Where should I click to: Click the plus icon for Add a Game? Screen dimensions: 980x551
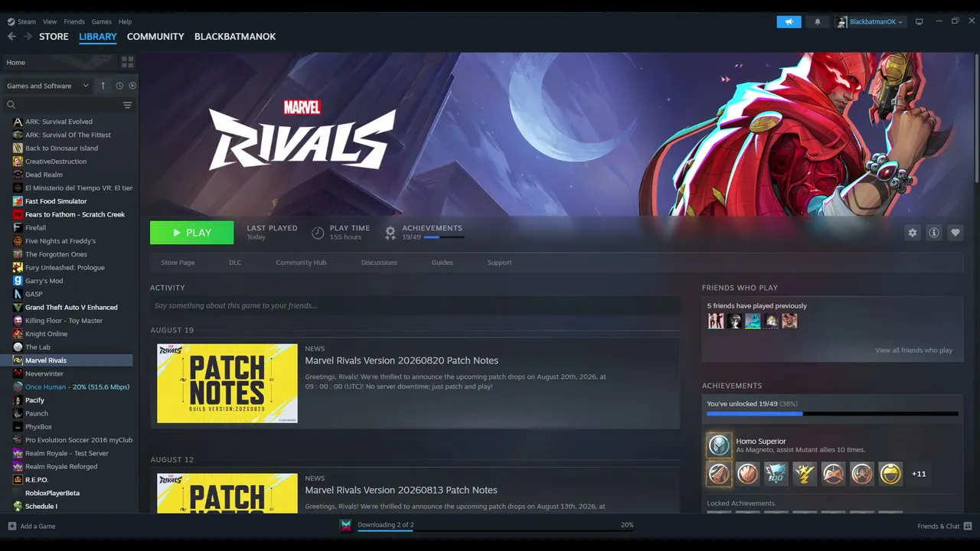pyautogui.click(x=12, y=526)
